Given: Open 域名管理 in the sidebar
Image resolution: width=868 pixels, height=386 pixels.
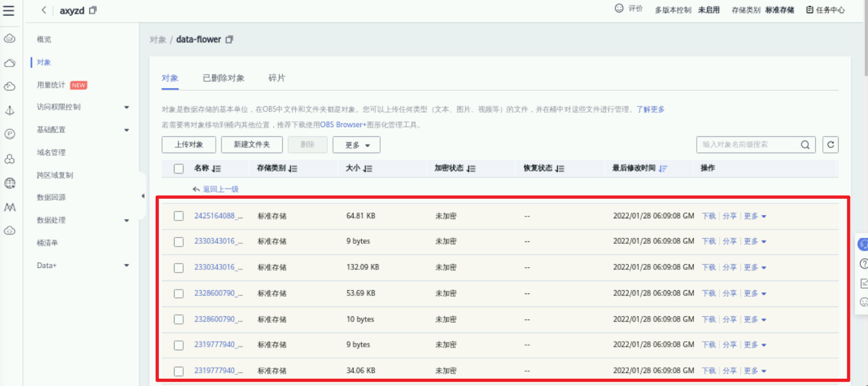Looking at the screenshot, I should click(x=51, y=153).
